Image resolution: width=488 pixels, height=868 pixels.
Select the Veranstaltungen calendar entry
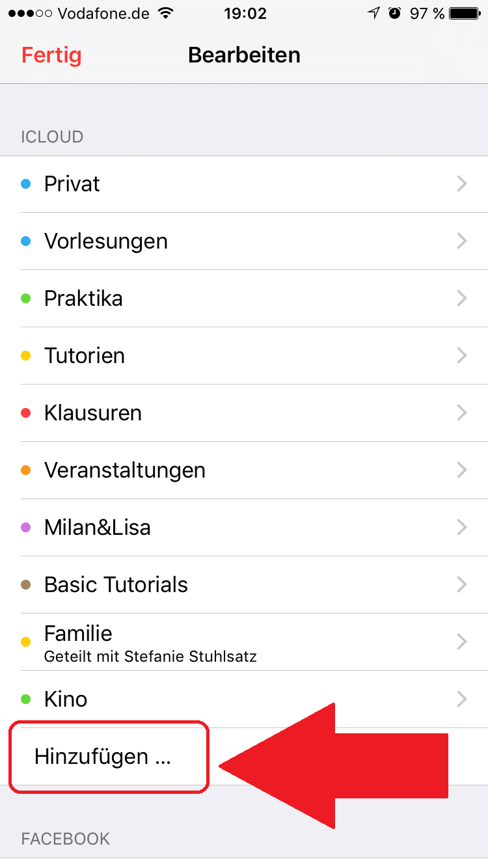(125, 470)
